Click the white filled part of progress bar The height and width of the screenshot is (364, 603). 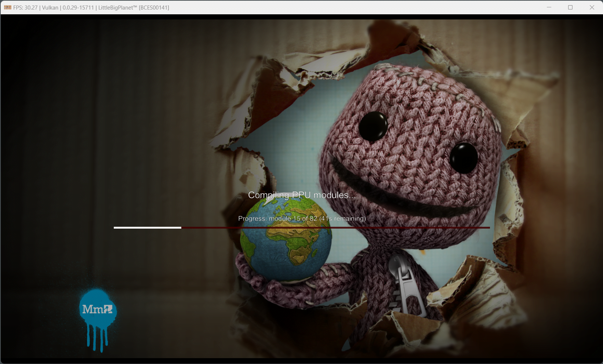pos(147,227)
